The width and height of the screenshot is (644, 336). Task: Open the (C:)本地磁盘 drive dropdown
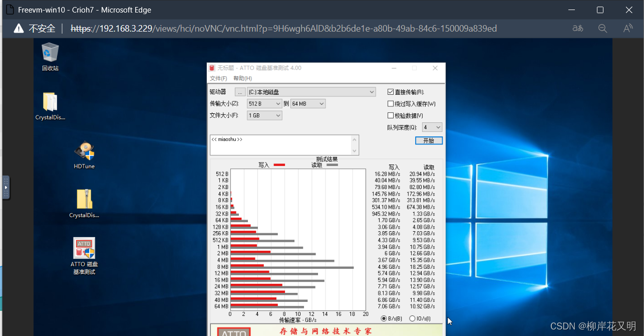click(311, 92)
